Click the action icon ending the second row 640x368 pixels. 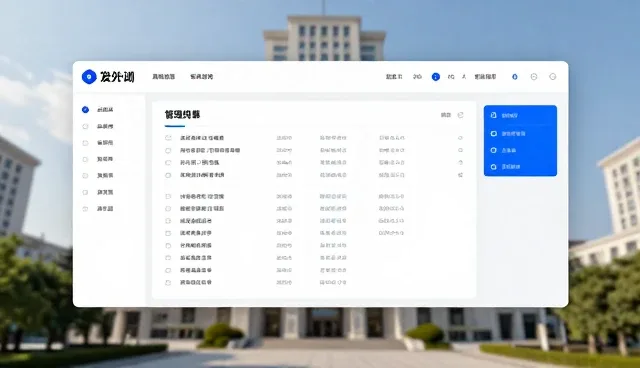click(x=460, y=150)
